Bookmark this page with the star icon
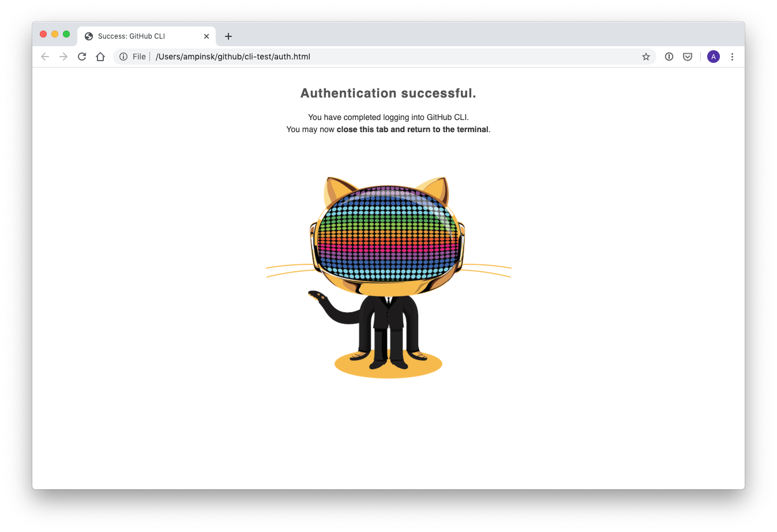The image size is (777, 532). pos(646,57)
